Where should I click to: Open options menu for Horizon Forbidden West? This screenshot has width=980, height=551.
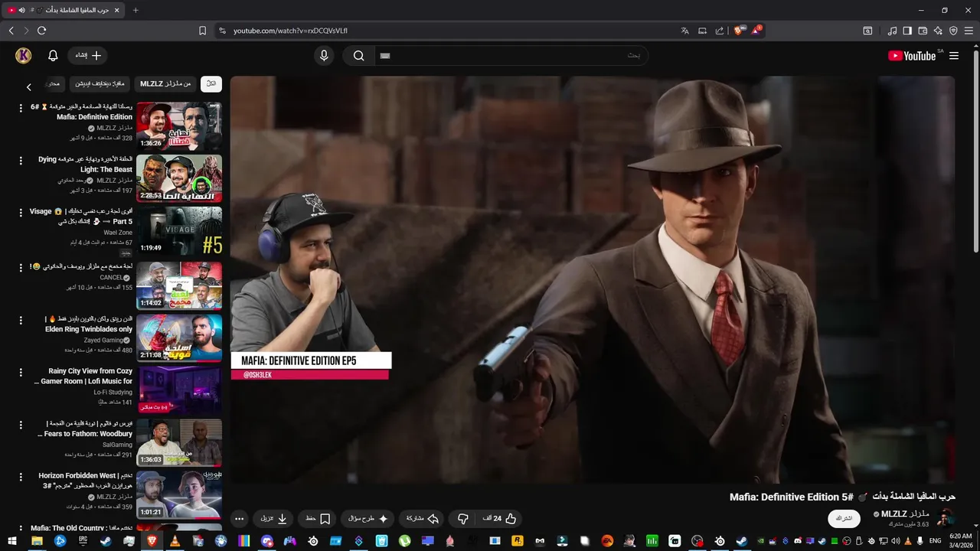(x=21, y=476)
